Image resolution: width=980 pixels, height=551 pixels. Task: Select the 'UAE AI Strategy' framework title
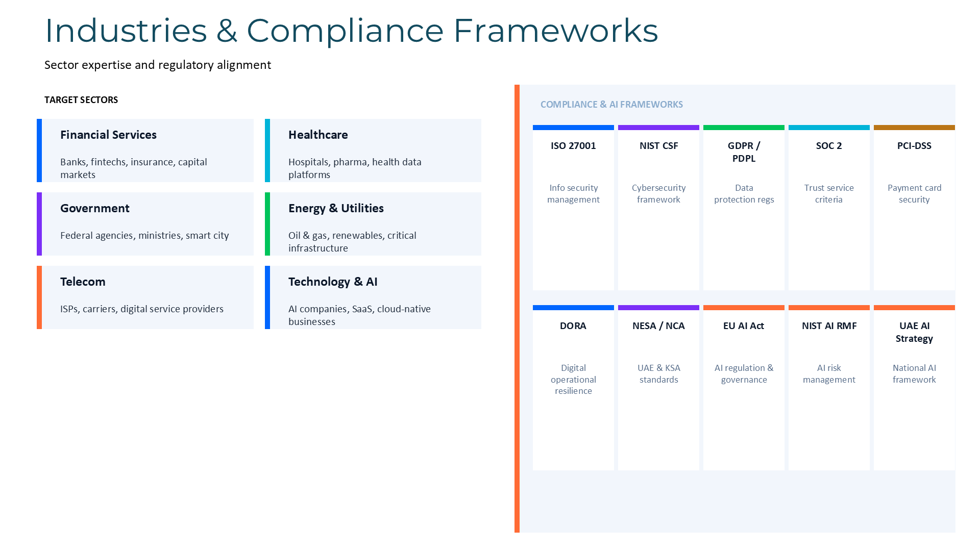point(914,332)
